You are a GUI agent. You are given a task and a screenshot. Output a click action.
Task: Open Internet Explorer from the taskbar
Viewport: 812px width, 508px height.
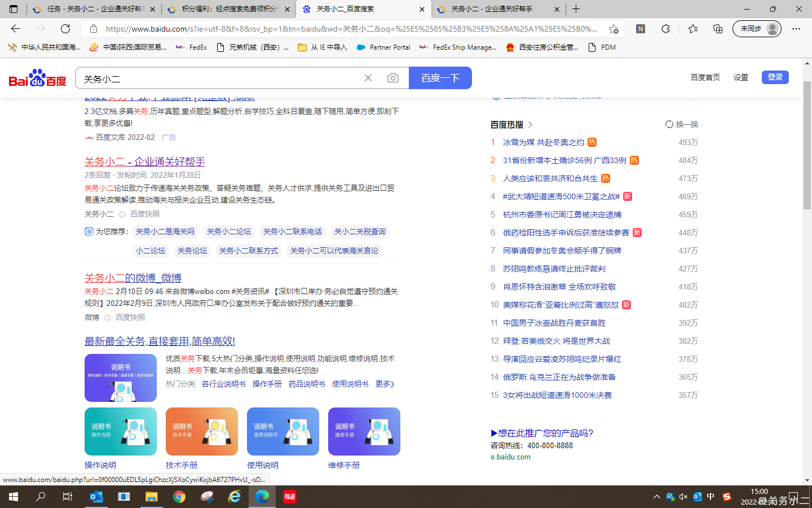(x=235, y=497)
